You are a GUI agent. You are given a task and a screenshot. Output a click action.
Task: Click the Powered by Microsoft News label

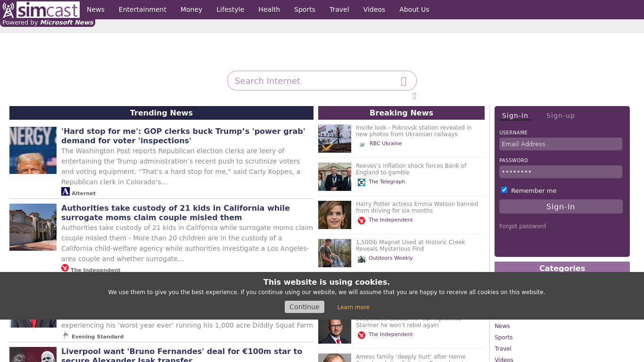pyautogui.click(x=48, y=23)
